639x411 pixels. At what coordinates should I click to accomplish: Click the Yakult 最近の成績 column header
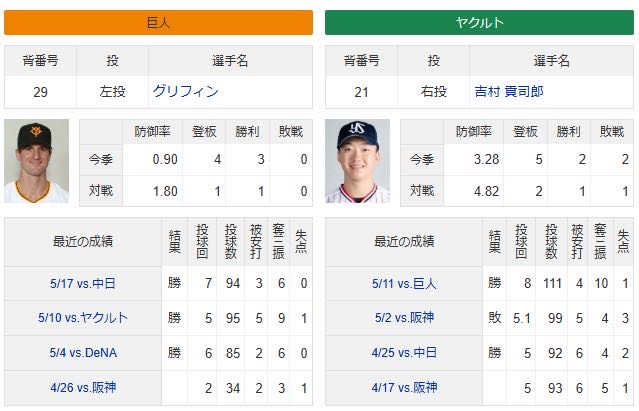coord(404,242)
